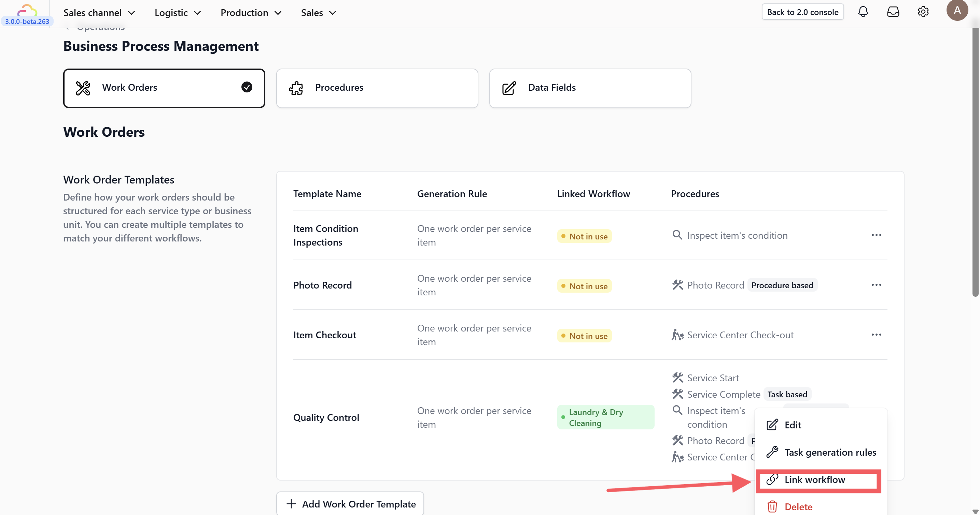Choose Task generation rules menu entry
Image resolution: width=980 pixels, height=515 pixels.
[830, 452]
